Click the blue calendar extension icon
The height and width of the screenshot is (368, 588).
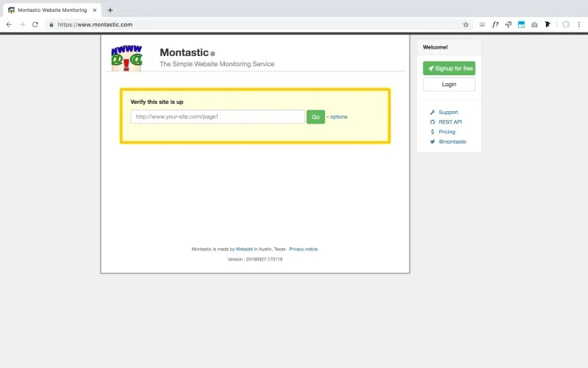pyautogui.click(x=521, y=24)
